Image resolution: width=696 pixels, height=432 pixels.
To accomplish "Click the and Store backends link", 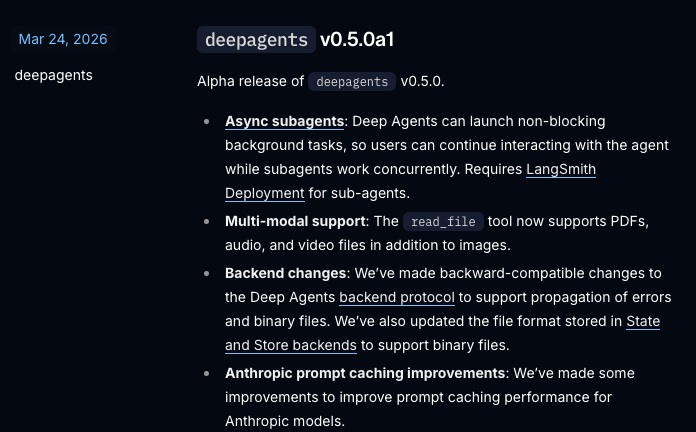I will pos(291,345).
